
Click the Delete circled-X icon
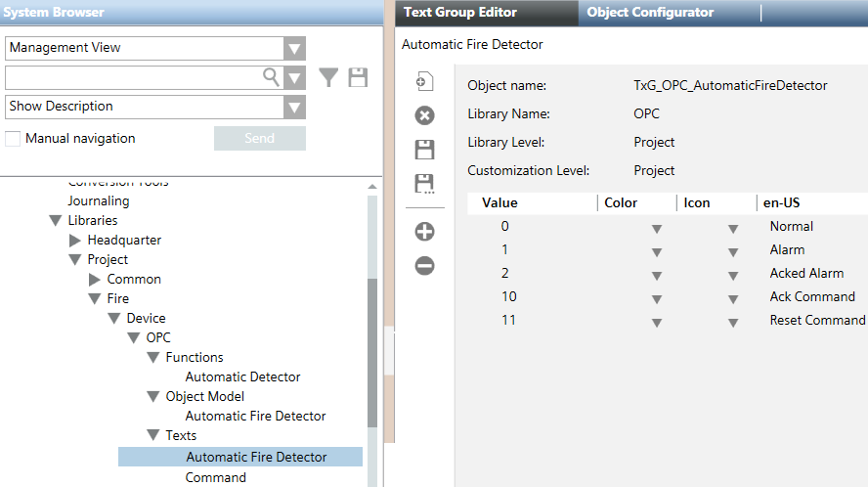[x=425, y=116]
